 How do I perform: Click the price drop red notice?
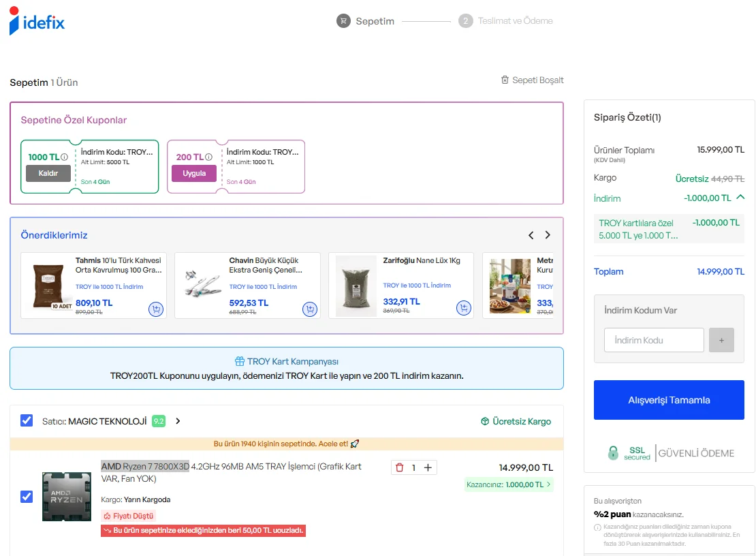click(203, 530)
